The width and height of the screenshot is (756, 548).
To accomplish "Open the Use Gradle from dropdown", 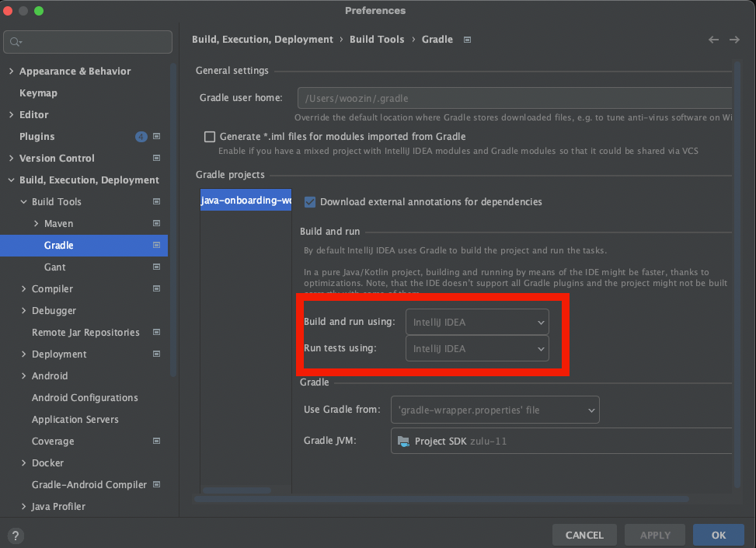I will (495, 410).
